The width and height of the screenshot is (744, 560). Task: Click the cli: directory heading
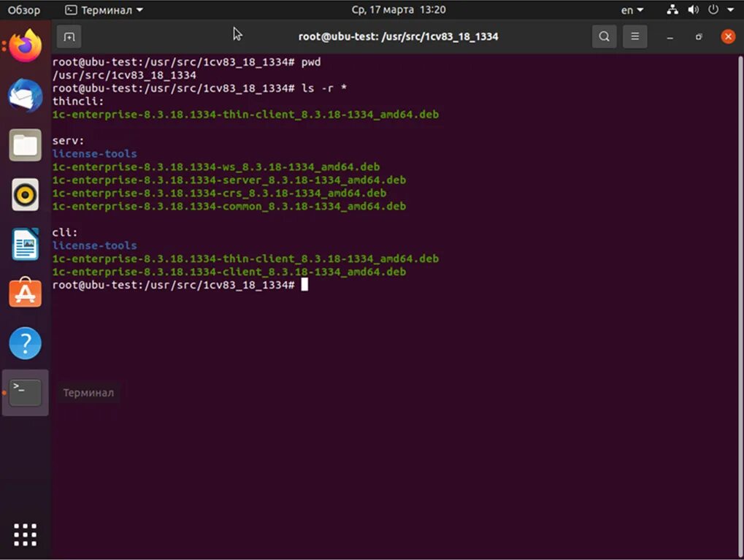click(x=64, y=232)
